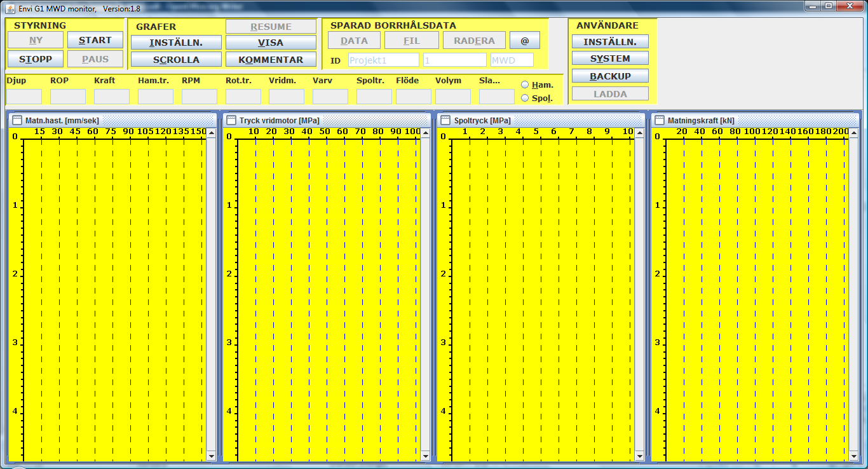The image size is (868, 469).
Task: Click the RESUME button
Action: [271, 27]
